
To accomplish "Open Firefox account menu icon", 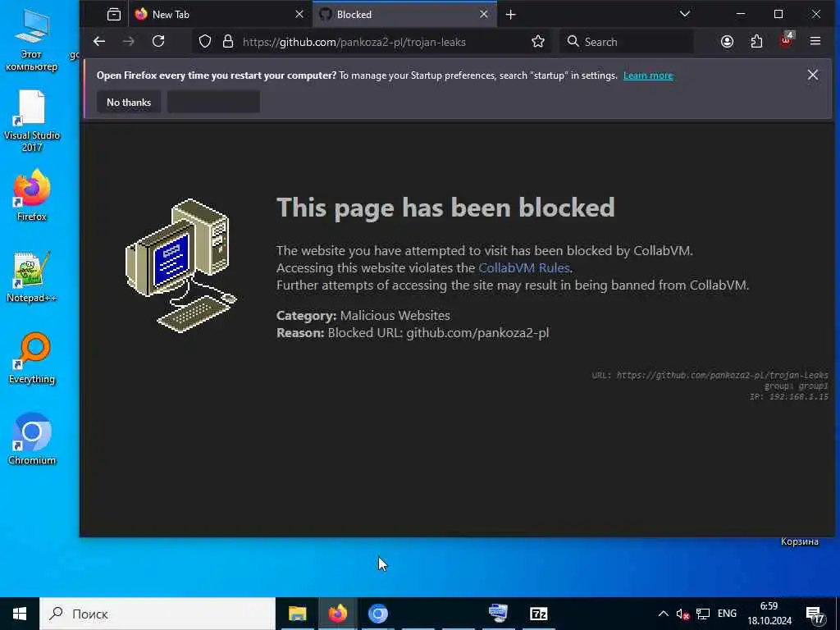I will tap(727, 42).
